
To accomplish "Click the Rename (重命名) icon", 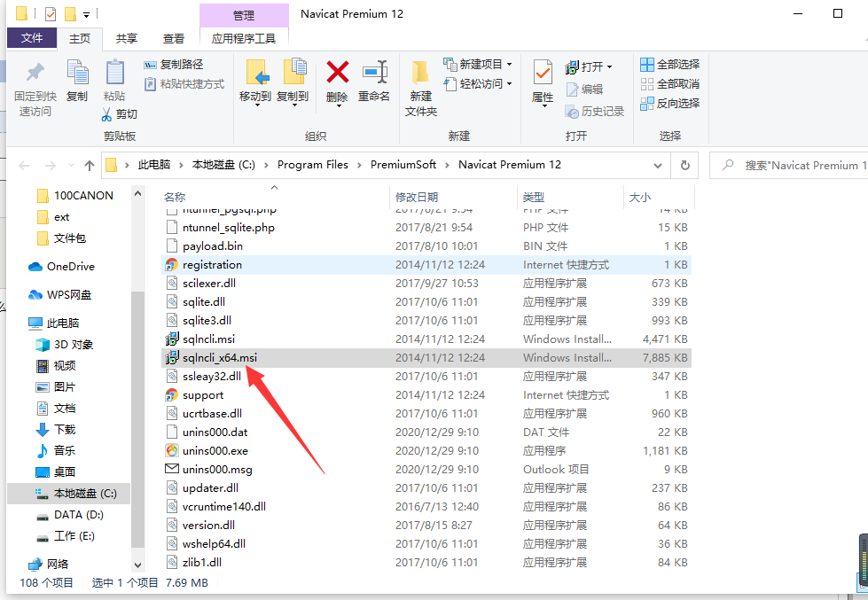I will (x=374, y=72).
